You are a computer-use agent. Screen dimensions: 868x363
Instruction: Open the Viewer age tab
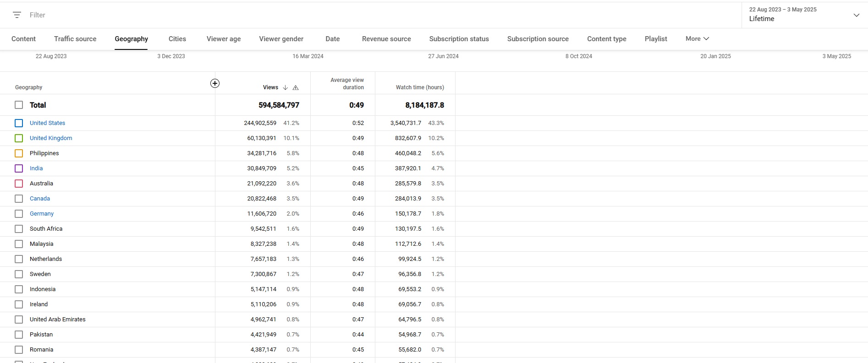click(224, 39)
